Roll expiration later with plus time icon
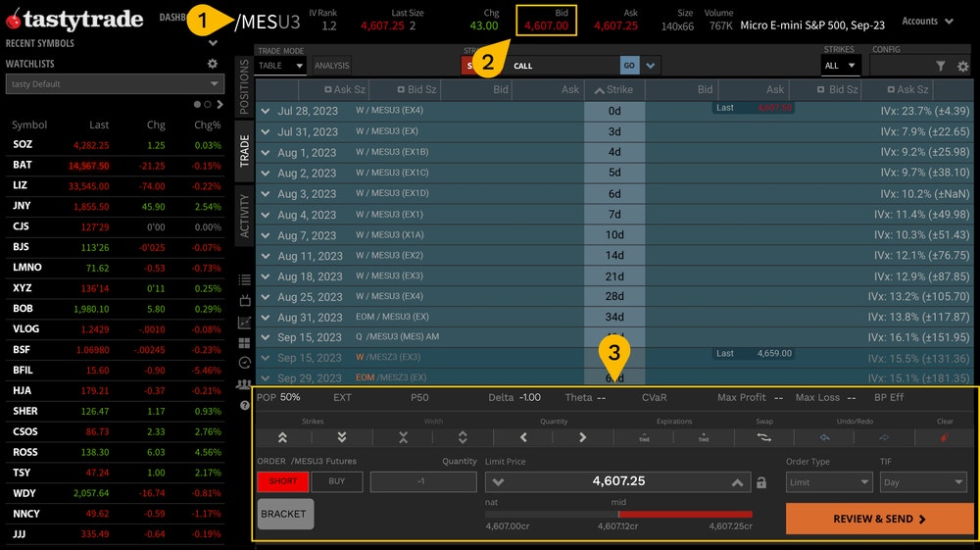980x550 pixels. (704, 437)
